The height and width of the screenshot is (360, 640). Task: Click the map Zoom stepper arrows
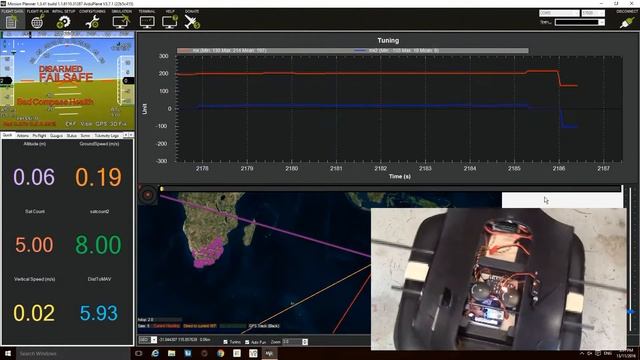click(x=305, y=342)
